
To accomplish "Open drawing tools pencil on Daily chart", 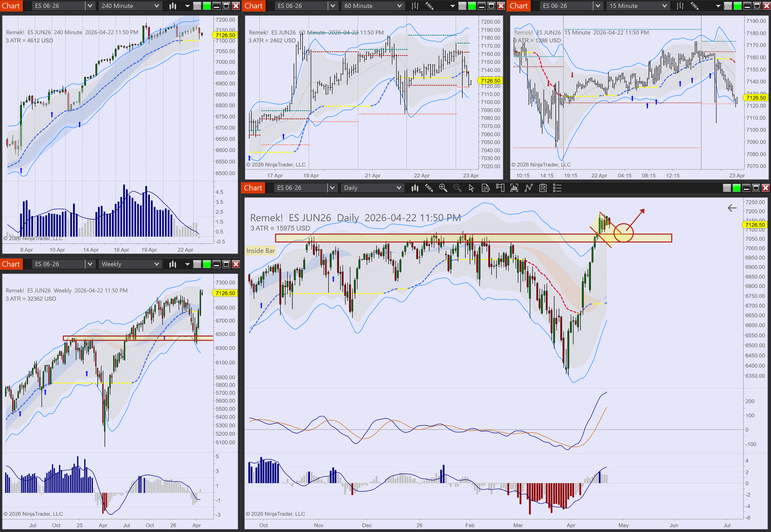I will 429,188.
